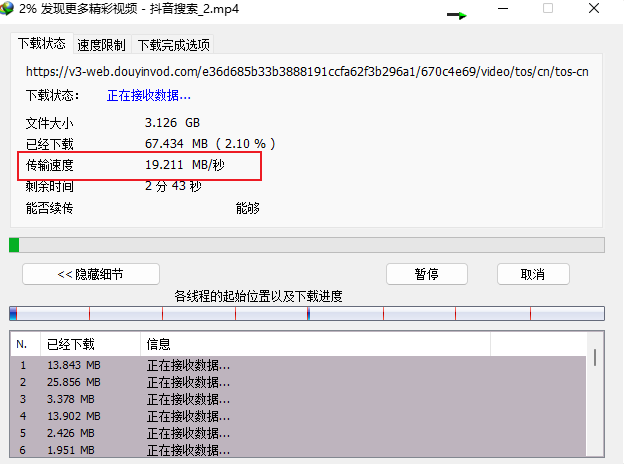Viewport: 624px width, 464px height.
Task: Select thread row 1.951 MB
Action: [298, 450]
